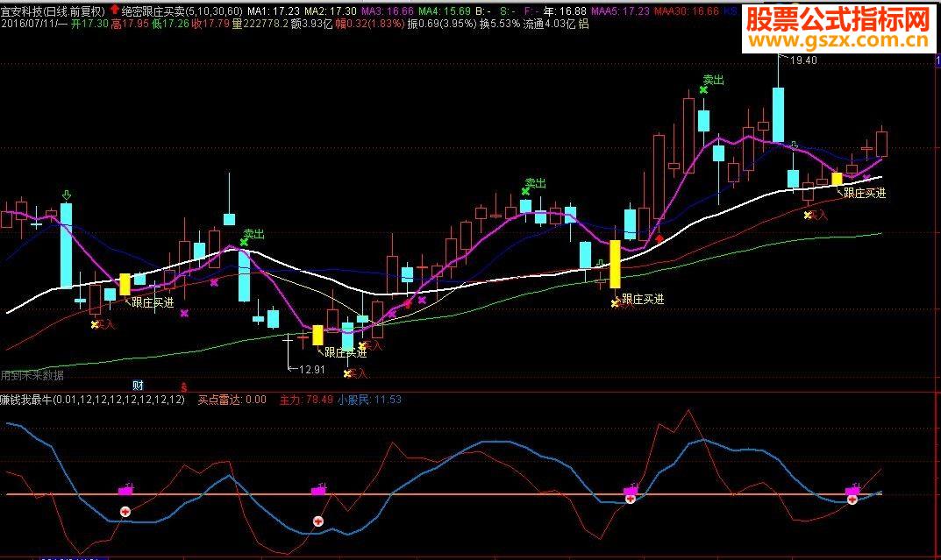The width and height of the screenshot is (941, 560).
Task: Click the green down-arrow marker above the tall cyan candle
Action: 66,195
